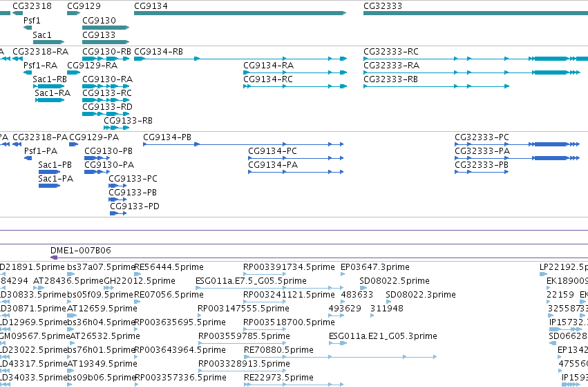This screenshot has width=588, height=388.
Task: Select EST EP03647.3prime
Action: pos(375,267)
